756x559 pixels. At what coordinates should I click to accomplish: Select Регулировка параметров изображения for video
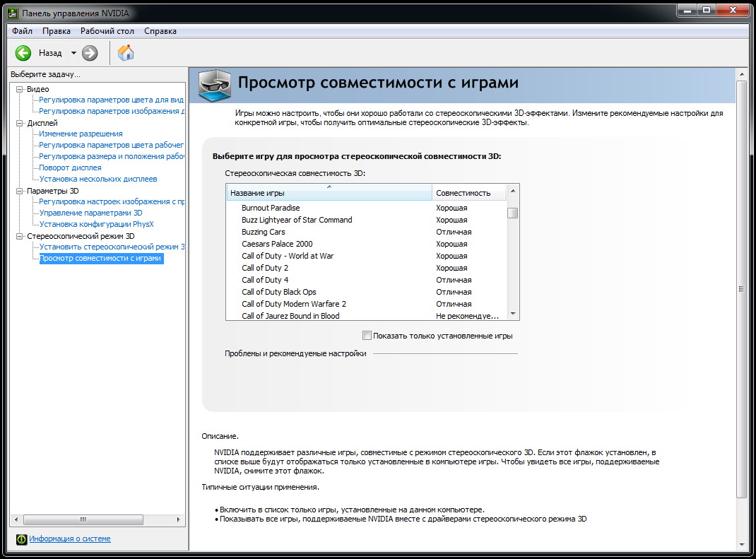(112, 111)
